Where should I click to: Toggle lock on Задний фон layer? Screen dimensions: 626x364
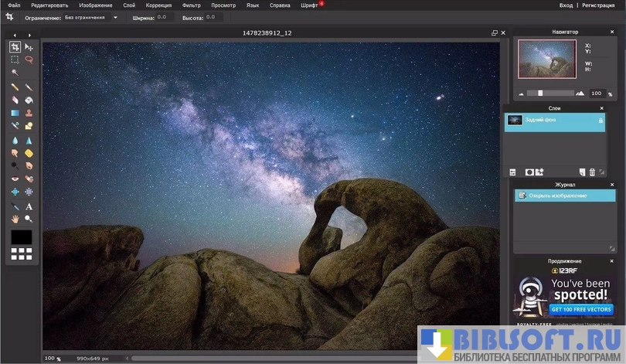click(600, 121)
